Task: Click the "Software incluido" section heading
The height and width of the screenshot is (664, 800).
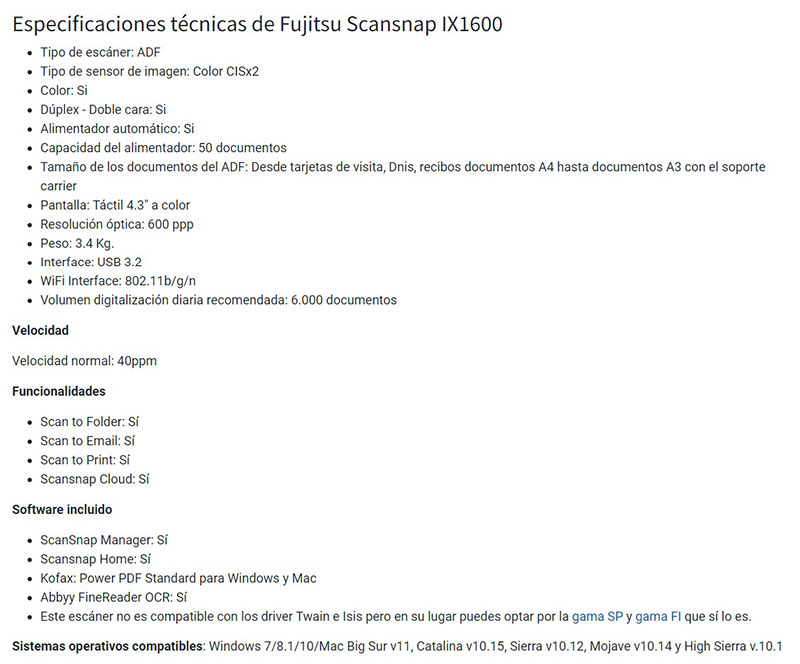Action: [62, 510]
